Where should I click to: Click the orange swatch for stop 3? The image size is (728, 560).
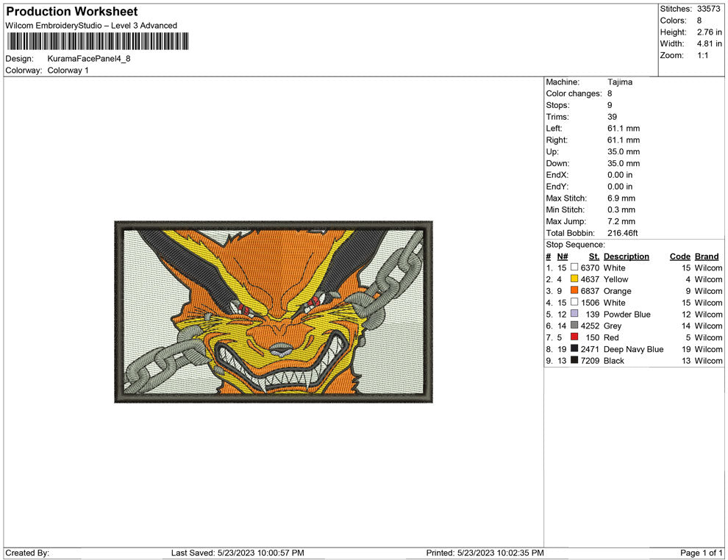[574, 290]
